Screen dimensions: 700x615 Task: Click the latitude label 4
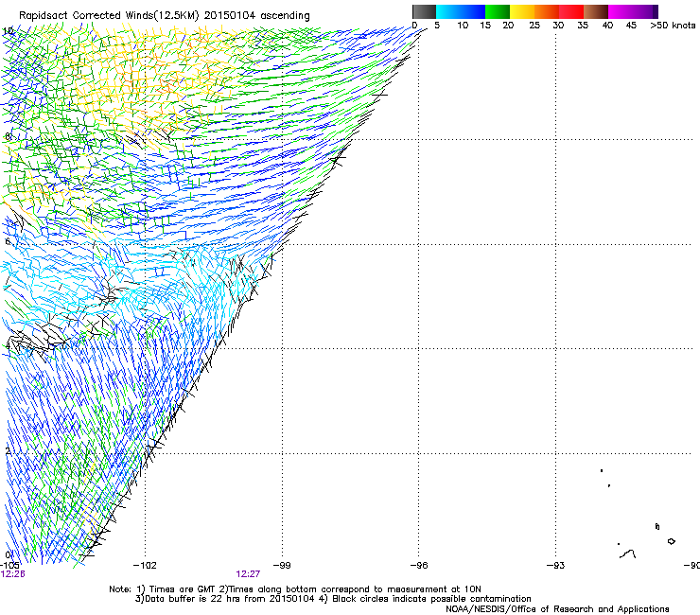click(x=8, y=346)
